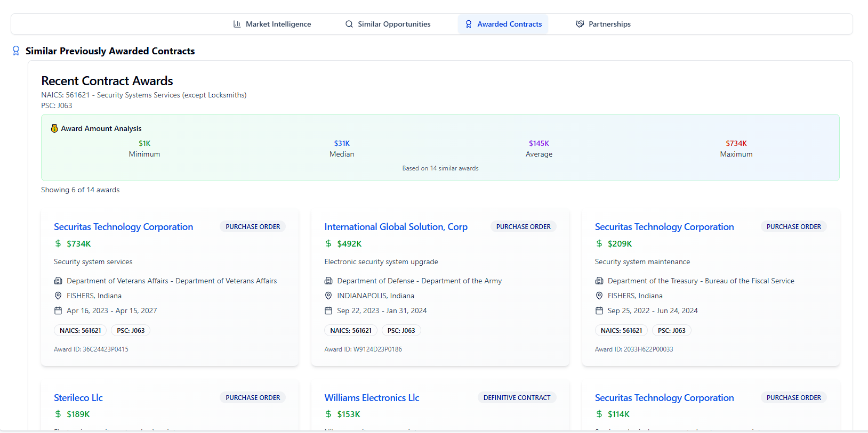This screenshot has width=868, height=433.
Task: Click the PSC: J063 chip in the $734K card
Action: pos(131,331)
